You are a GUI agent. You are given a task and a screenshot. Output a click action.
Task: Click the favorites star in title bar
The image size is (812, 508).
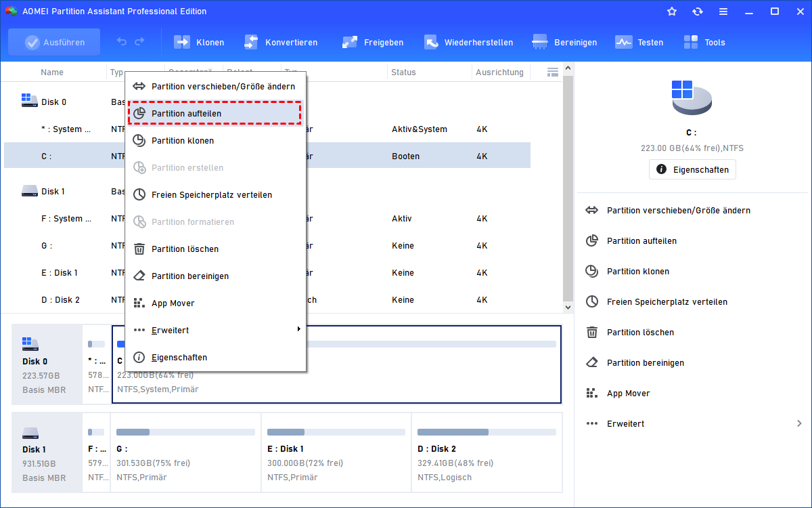tap(672, 12)
